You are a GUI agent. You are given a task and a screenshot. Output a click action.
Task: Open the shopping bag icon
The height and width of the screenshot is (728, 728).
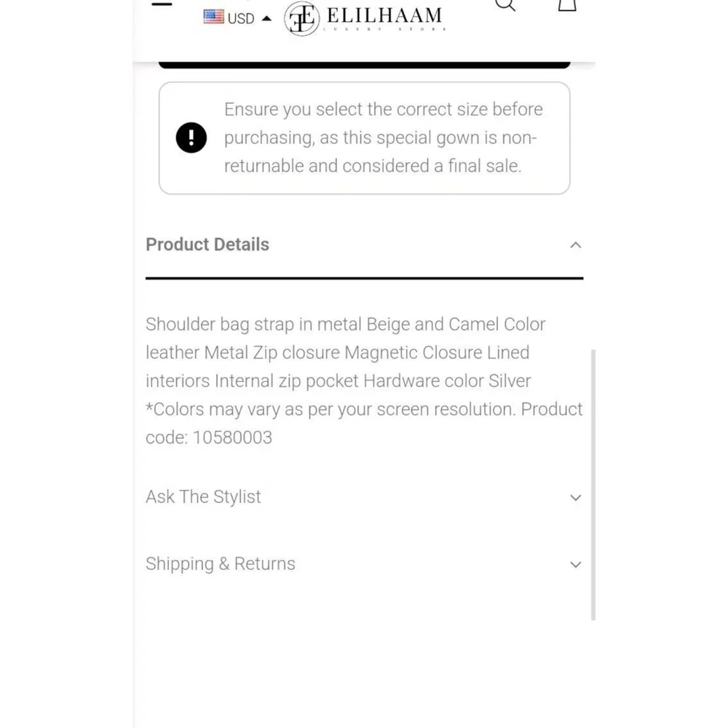tap(567, 4)
